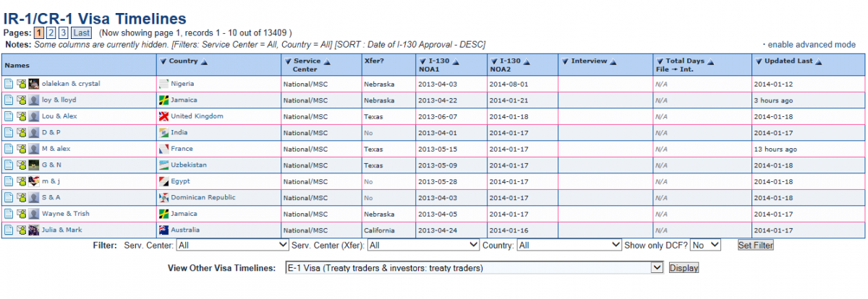Screen dimensions: 868x299
Task: Go to page 2
Action: pyautogui.click(x=51, y=32)
